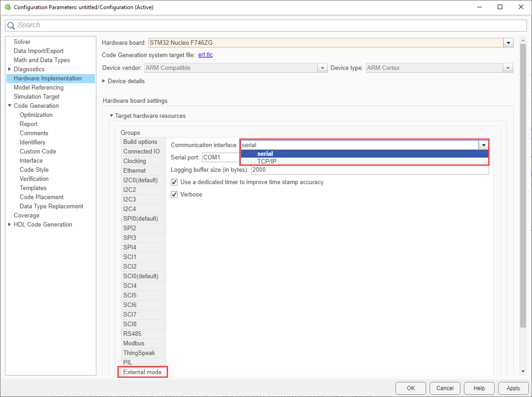Toggle dedicated timer time stamp checkbox
This screenshot has height=397, width=532.
(x=174, y=182)
